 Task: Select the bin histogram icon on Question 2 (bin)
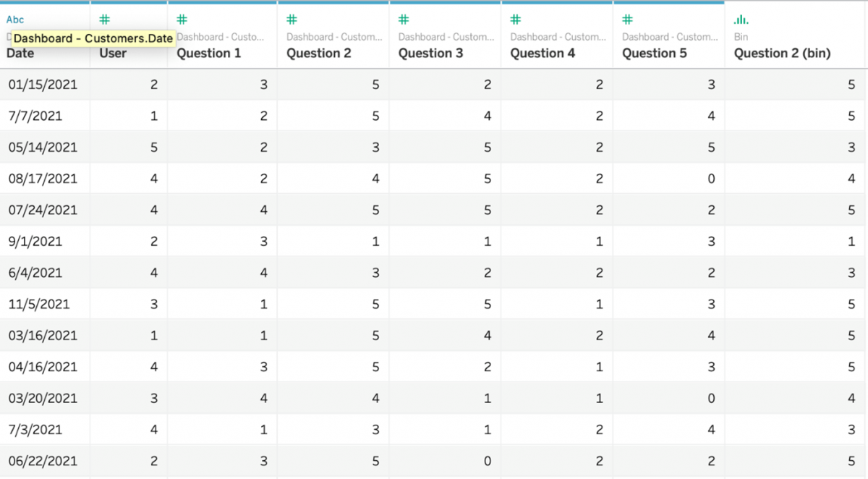[x=740, y=19]
